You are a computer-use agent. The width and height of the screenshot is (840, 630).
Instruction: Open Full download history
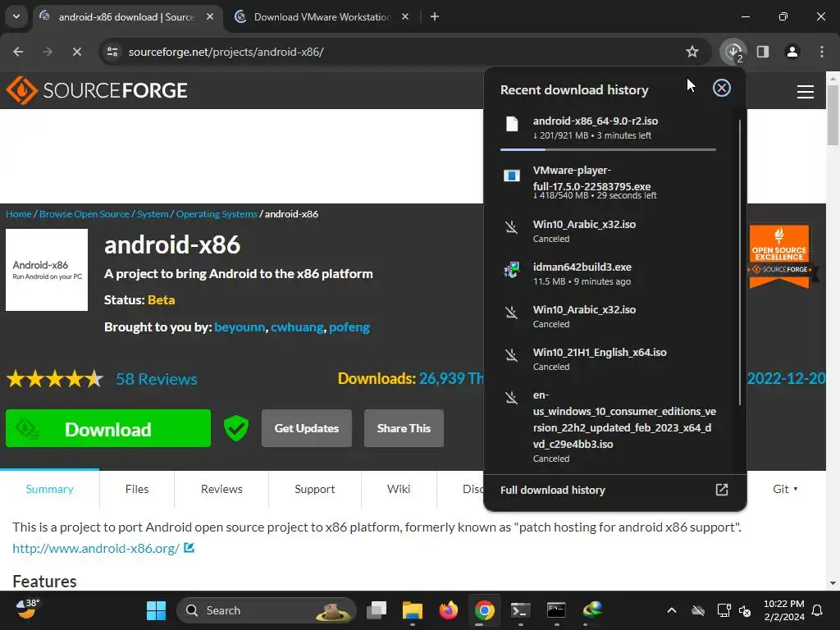click(x=614, y=491)
